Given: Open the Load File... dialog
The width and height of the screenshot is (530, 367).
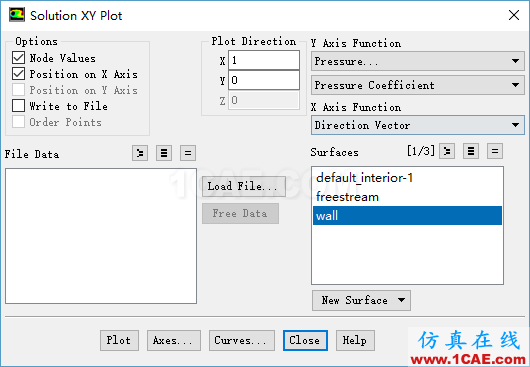Looking at the screenshot, I should click(244, 187).
